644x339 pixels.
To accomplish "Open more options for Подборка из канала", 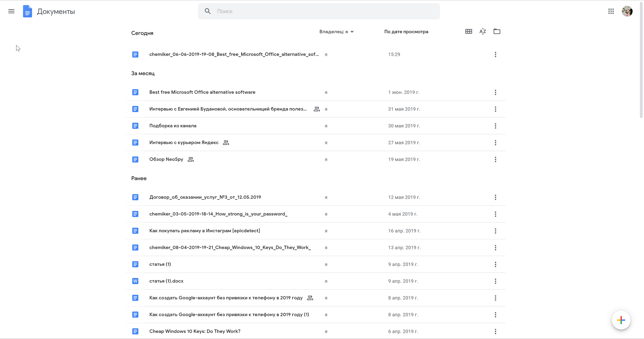I will [495, 126].
